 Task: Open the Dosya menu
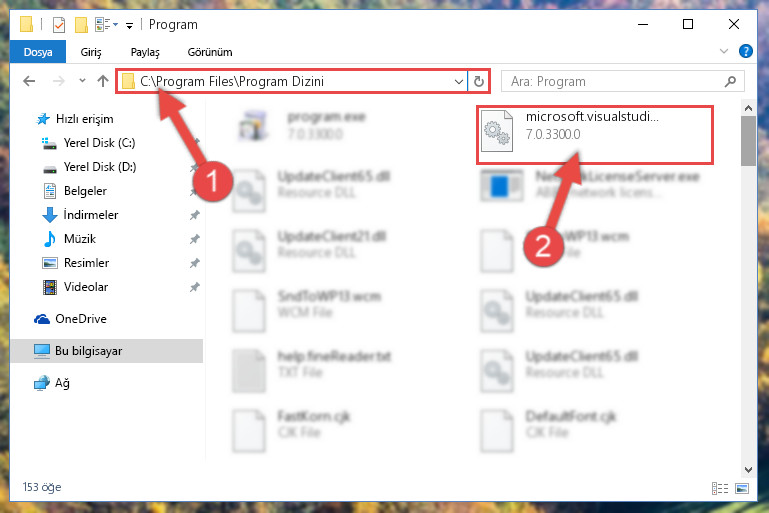click(x=38, y=52)
